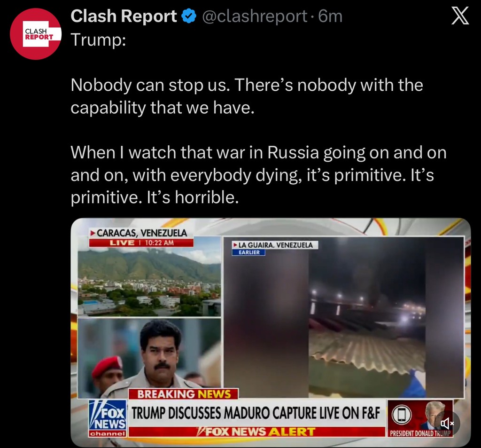
Task: Click the FOX NEWS ALERT red strip
Action: (x=256, y=432)
